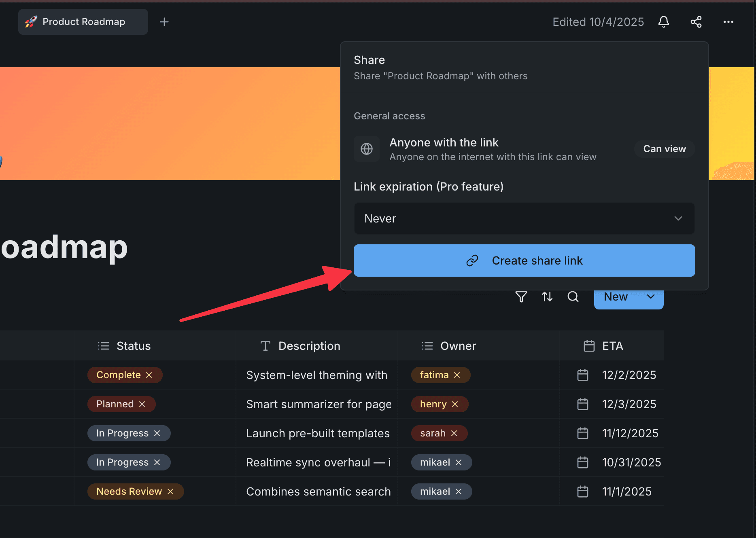Click the search icon above the table
The height and width of the screenshot is (538, 756).
tap(573, 297)
